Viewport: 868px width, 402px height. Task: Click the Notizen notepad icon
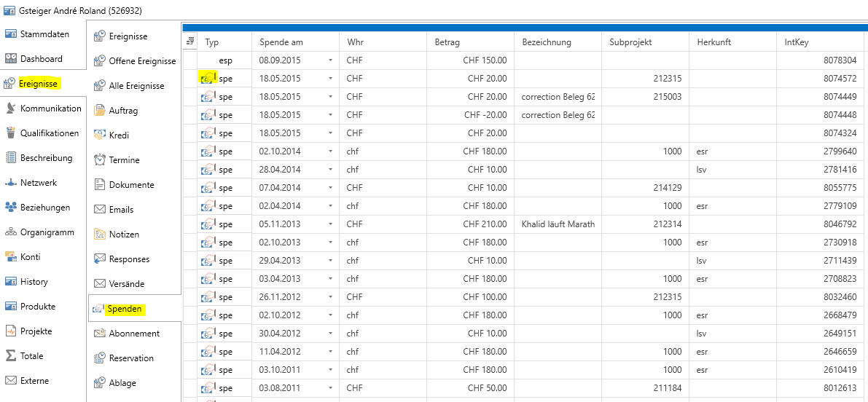click(99, 234)
